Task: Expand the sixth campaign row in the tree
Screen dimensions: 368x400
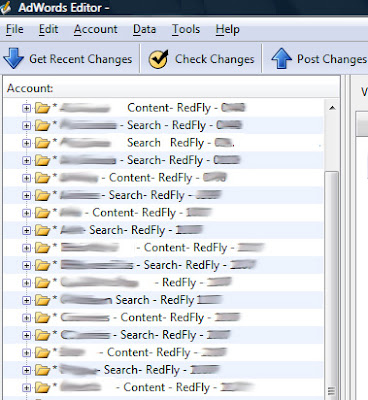Action: (26, 195)
